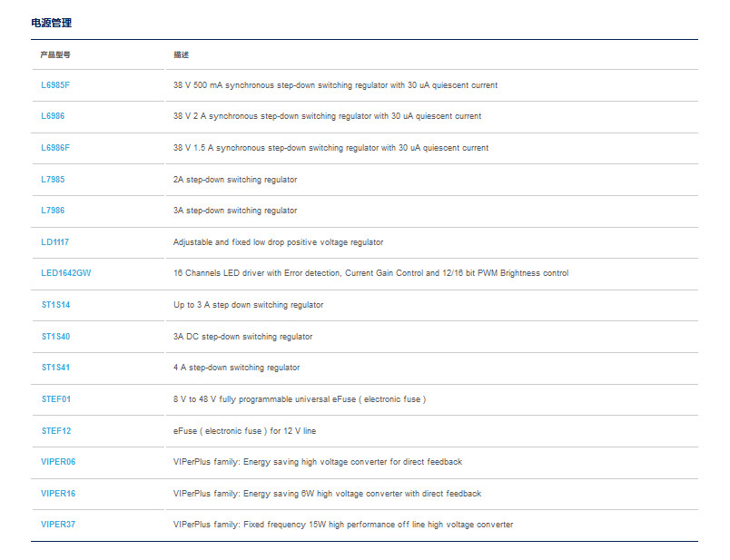The height and width of the screenshot is (560, 730).
Task: Select the '38 V 1.5 A synchronous' description
Action: tap(330, 148)
